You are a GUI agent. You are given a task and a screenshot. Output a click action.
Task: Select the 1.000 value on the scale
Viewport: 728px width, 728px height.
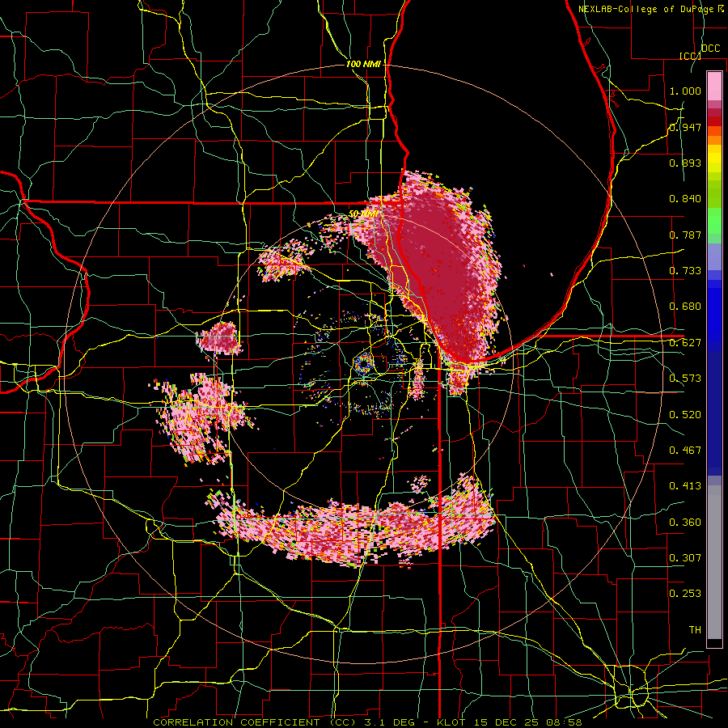[x=685, y=91]
